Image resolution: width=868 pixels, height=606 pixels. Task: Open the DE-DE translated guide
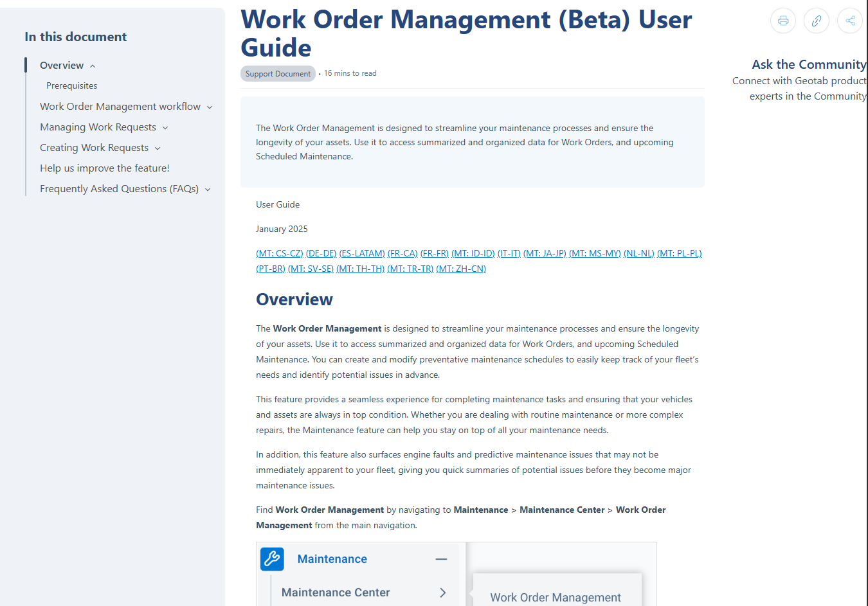(x=321, y=253)
